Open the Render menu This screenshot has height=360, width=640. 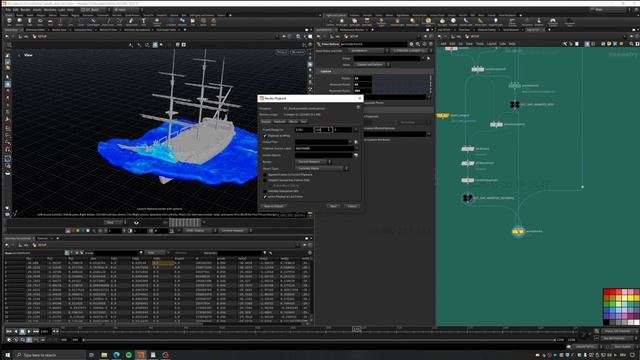click(25, 9)
